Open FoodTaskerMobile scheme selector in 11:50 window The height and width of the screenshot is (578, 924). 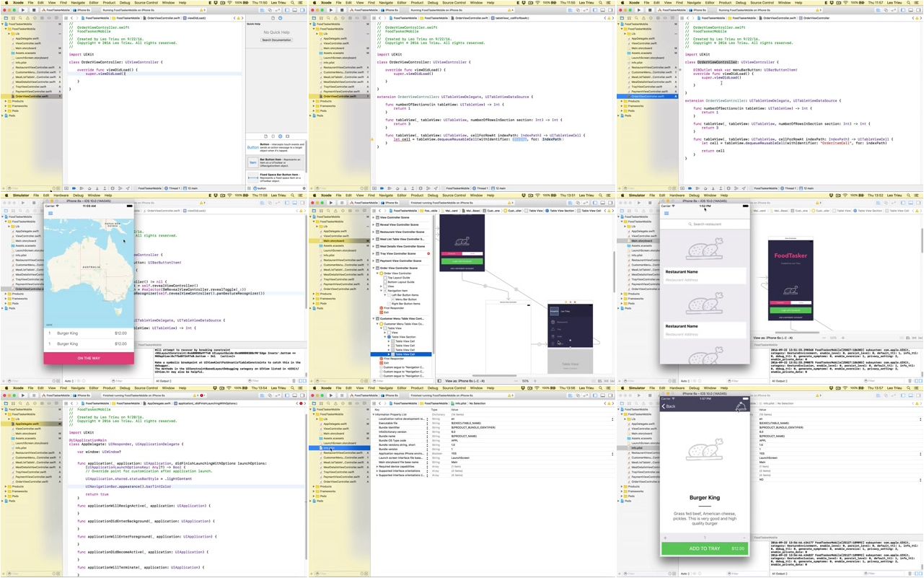click(56, 10)
